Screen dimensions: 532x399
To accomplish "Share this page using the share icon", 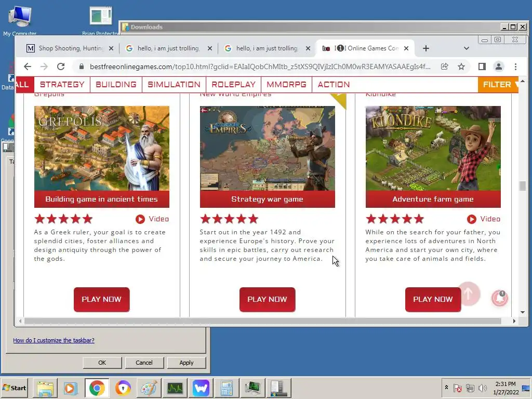I will click(445, 66).
